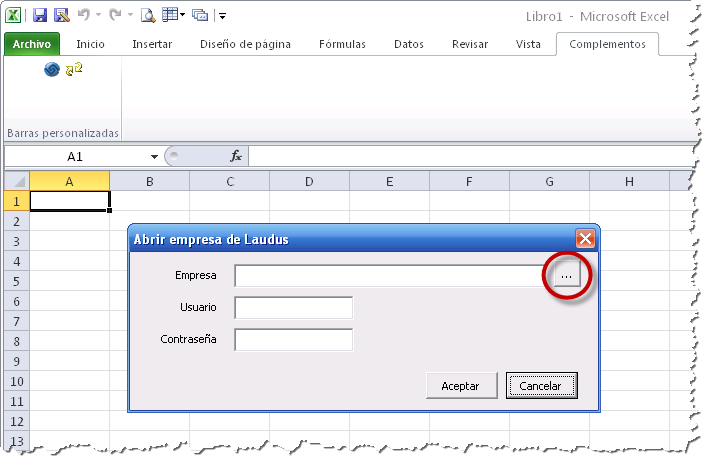Click the blue Laudus add-in icon
Image resolution: width=709 pixels, height=462 pixels.
(52, 69)
